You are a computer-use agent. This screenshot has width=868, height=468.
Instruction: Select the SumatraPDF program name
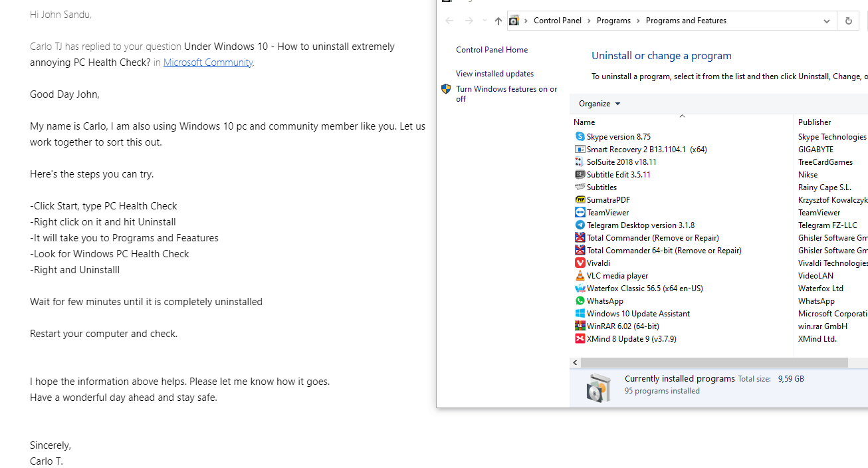608,199
